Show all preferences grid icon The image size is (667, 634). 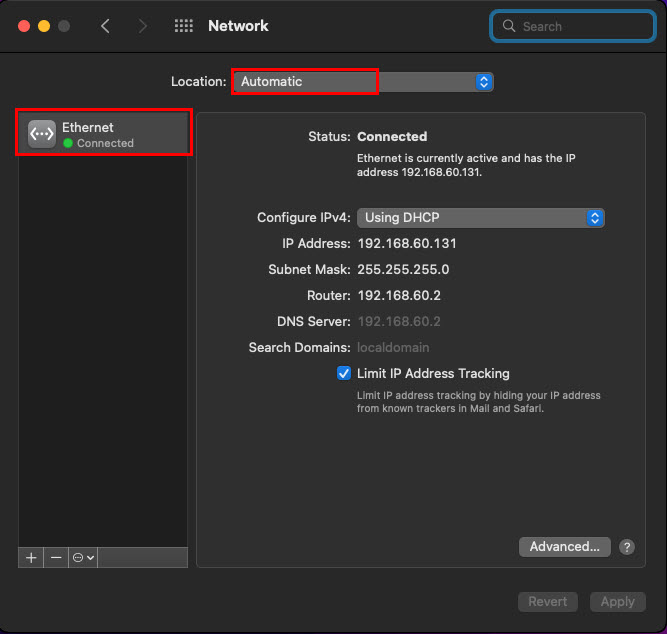(184, 26)
